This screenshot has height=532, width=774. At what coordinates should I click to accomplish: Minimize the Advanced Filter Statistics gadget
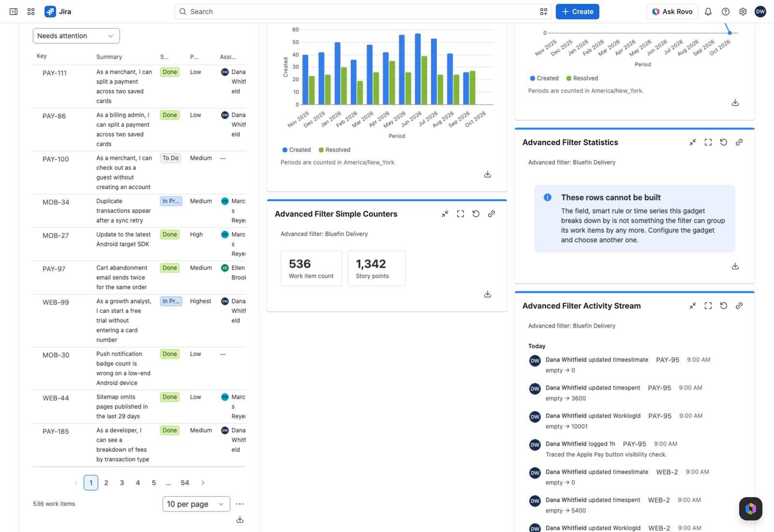point(693,142)
